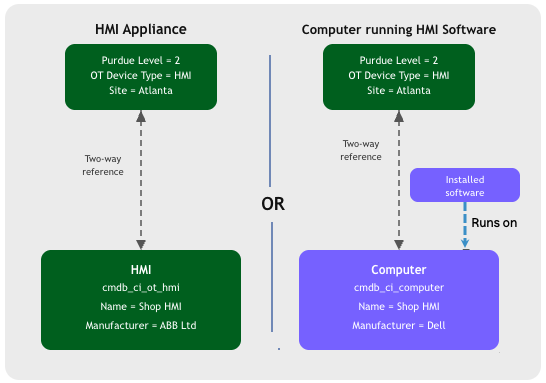Click the 'cmdb_ci_ot_hmi' table name
This screenshot has height=383, width=546.
click(x=141, y=288)
